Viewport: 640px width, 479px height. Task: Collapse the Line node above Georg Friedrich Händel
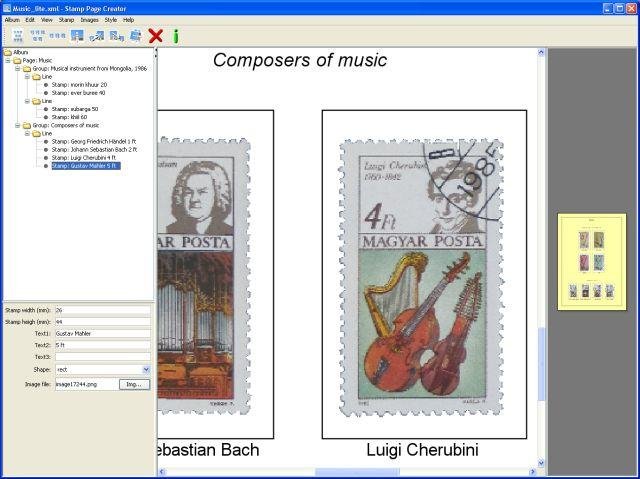[27, 133]
